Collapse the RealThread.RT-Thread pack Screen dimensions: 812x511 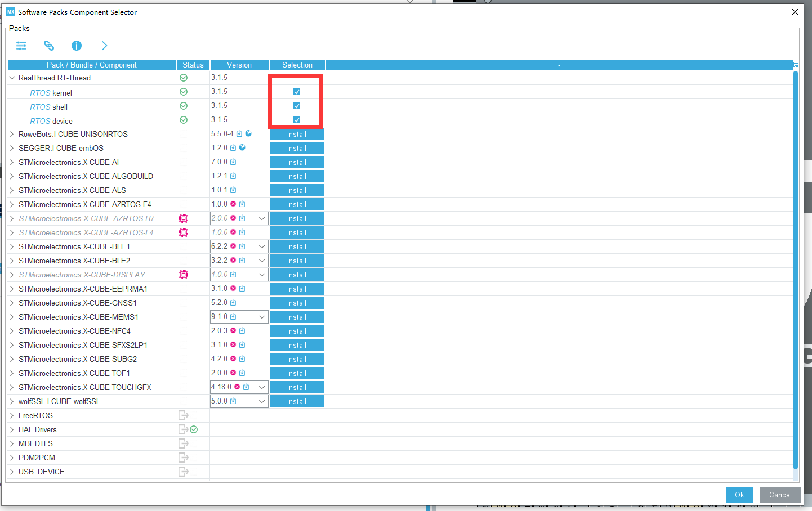[12, 78]
